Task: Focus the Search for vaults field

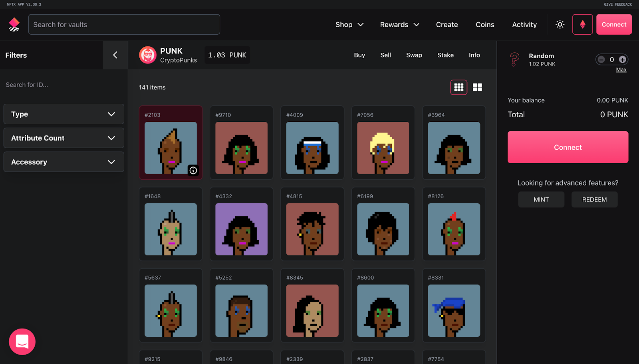Action: coord(124,24)
